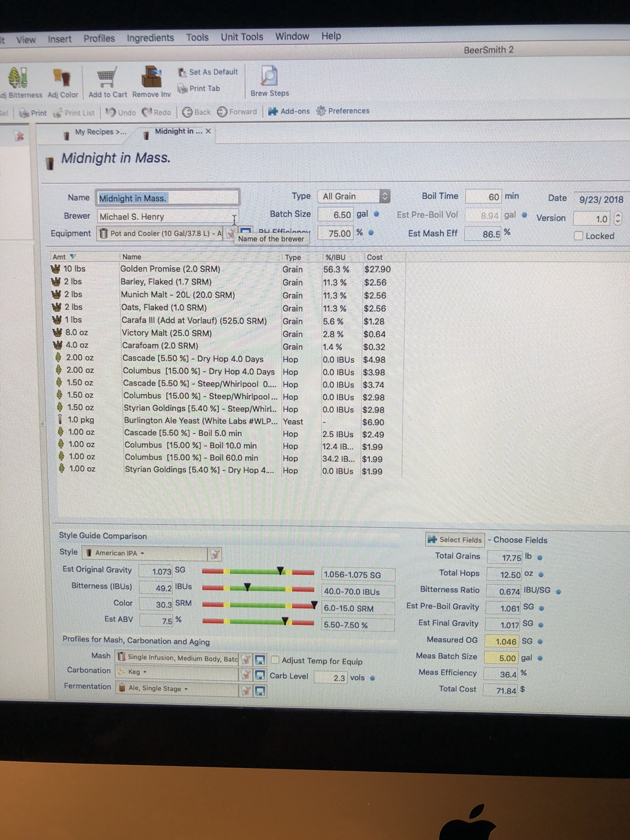This screenshot has height=840, width=630.
Task: Undo the last change via toolbar
Action: coord(121,112)
